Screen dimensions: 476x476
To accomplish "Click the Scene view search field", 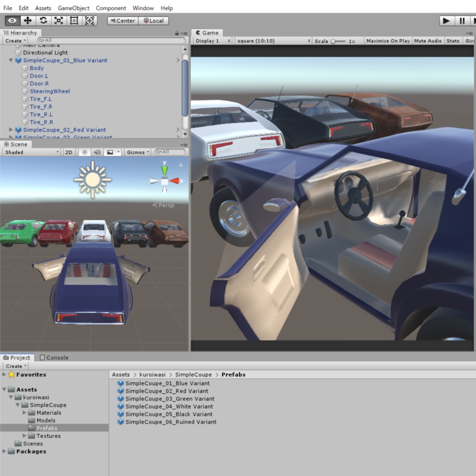I will 170,152.
